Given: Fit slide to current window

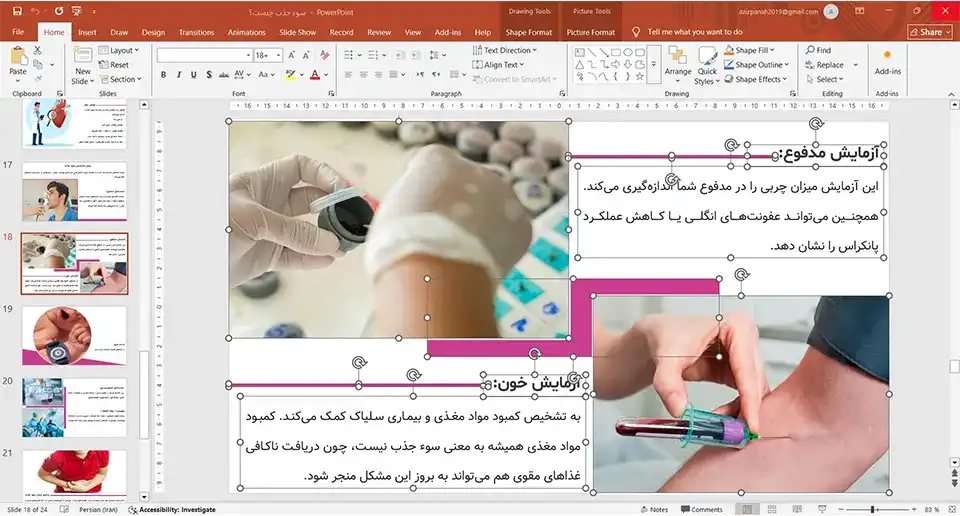Looking at the screenshot, I should [x=952, y=509].
